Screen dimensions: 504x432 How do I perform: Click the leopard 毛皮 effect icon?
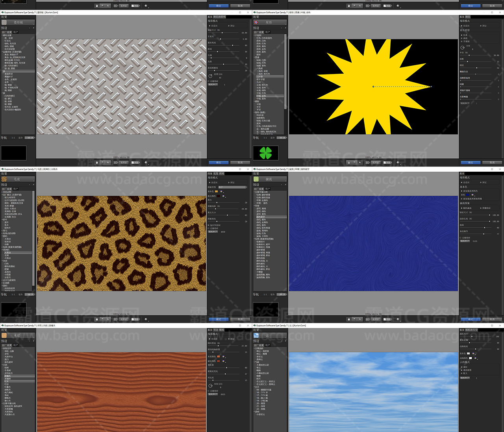(x=4, y=179)
